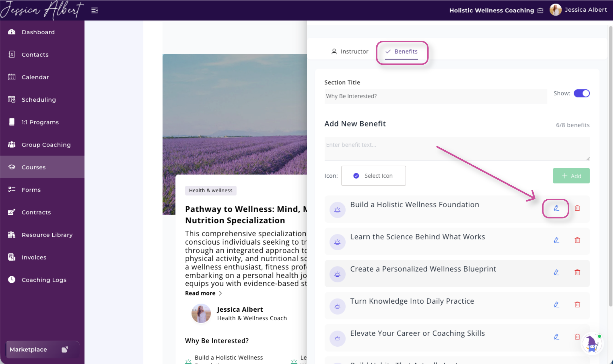Click the Coaching Logs clock icon
This screenshot has width=613, height=364.
click(x=12, y=280)
